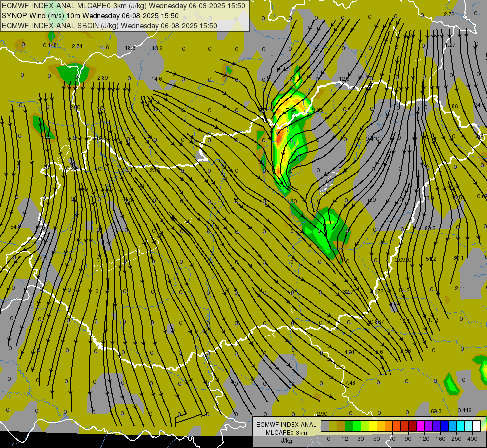The height and width of the screenshot is (448, 487).
Task: Click the orange legend swatch above 70
Action: click(389, 426)
